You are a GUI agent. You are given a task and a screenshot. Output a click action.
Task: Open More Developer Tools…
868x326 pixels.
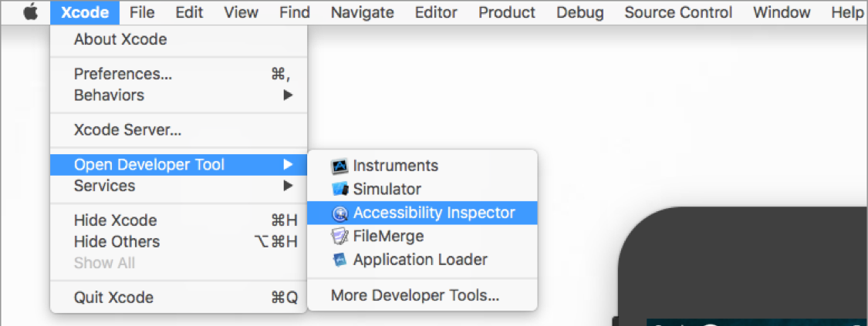pos(415,295)
